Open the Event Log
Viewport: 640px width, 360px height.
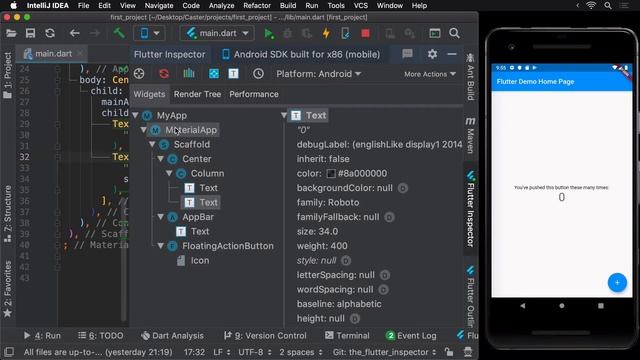click(411, 336)
